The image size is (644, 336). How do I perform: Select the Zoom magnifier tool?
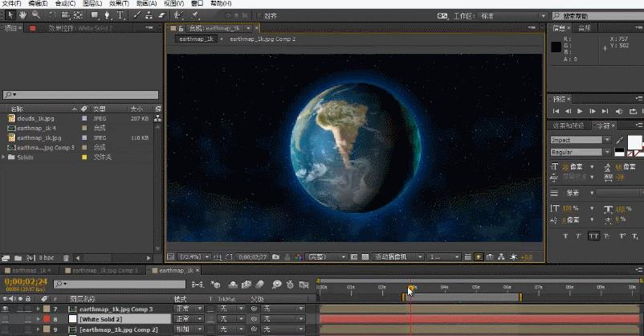pyautogui.click(x=36, y=15)
